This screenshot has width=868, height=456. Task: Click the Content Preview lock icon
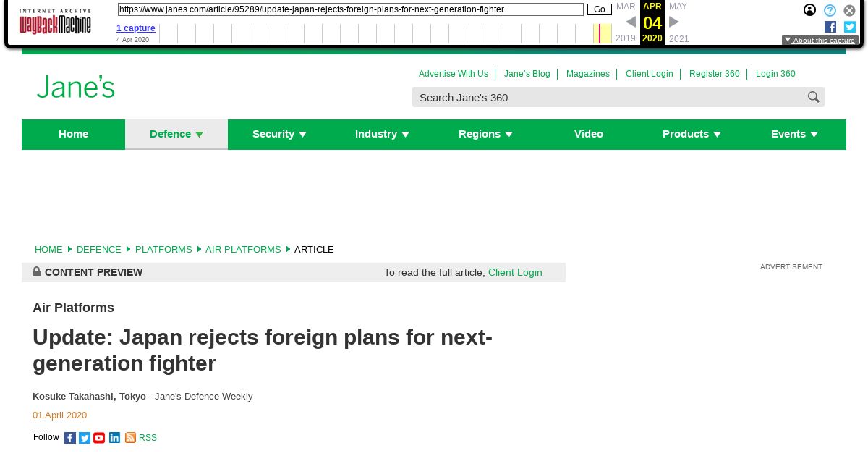tap(37, 271)
